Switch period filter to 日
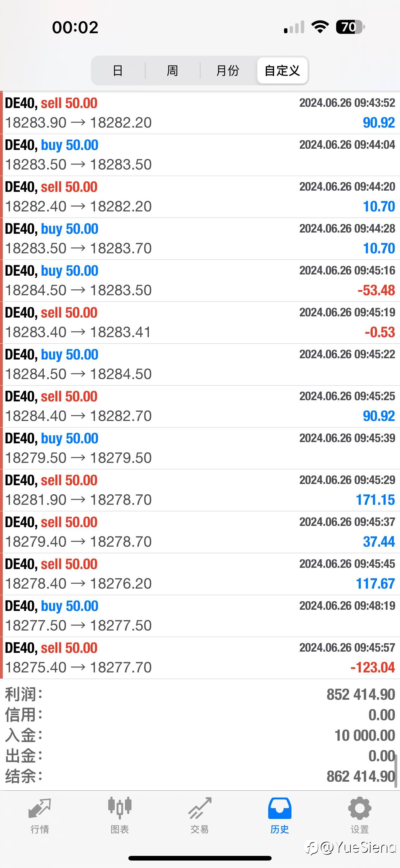Screen dimensions: 400x868 (118, 70)
